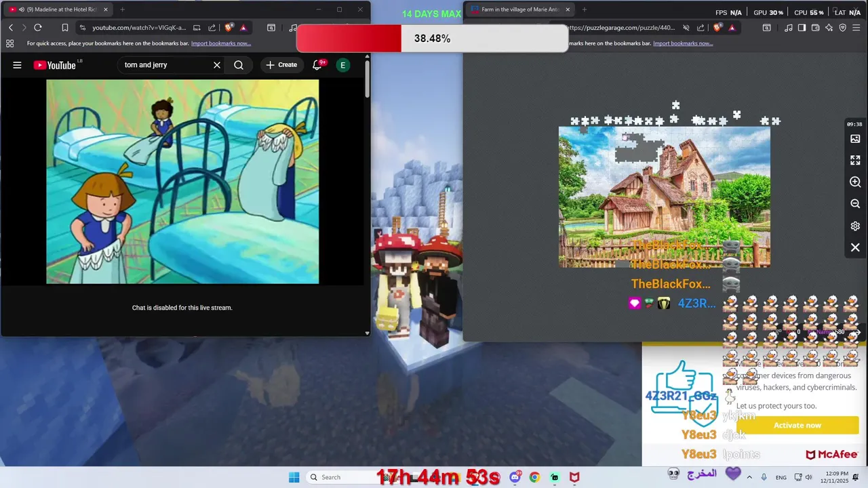Click the scroll-down arrow of YouTube scrollbar
Screen dimensions: 868x488
[367, 333]
